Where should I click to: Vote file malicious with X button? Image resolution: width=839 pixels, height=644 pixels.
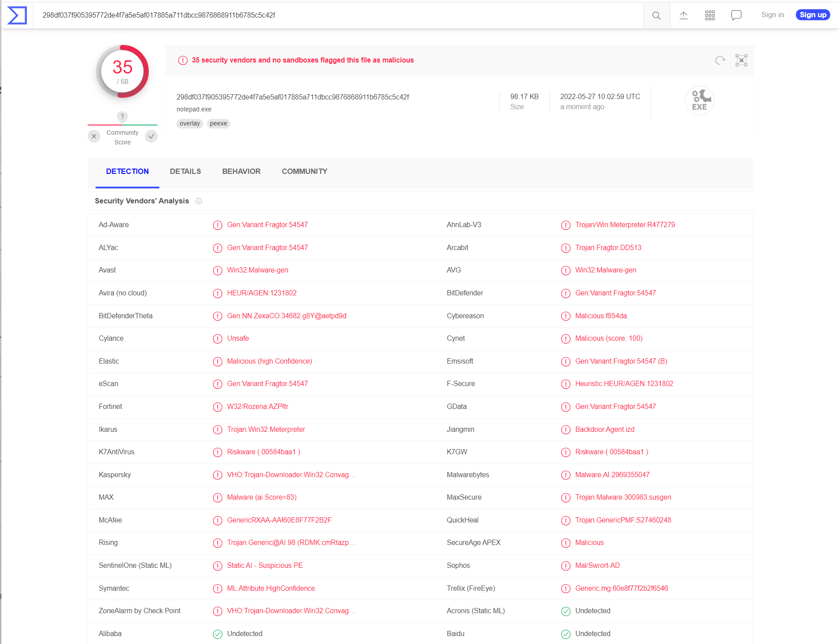coord(94,136)
